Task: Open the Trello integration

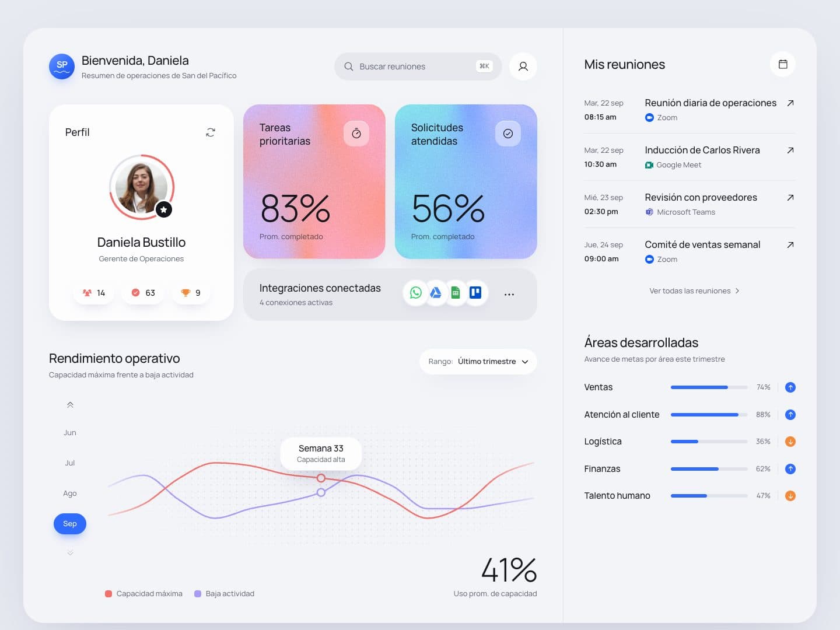Action: [x=475, y=293]
